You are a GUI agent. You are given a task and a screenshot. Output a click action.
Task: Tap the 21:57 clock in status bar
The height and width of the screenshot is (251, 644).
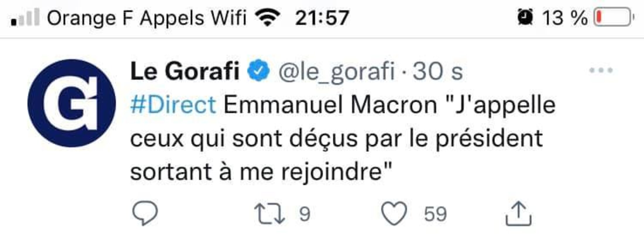pyautogui.click(x=322, y=18)
